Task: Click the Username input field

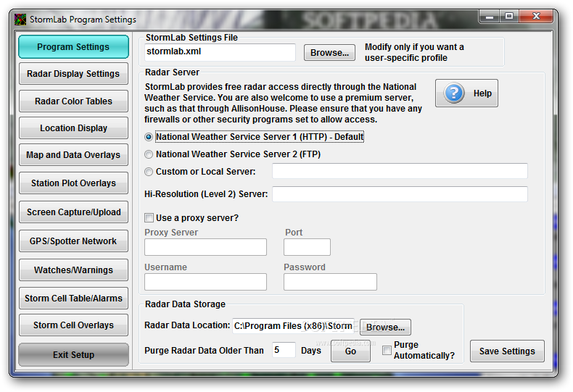Action: tap(205, 282)
